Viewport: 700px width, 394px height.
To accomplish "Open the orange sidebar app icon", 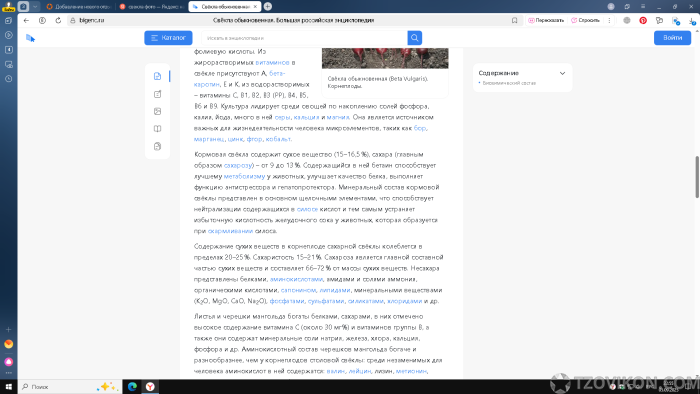I will pos(8,344).
